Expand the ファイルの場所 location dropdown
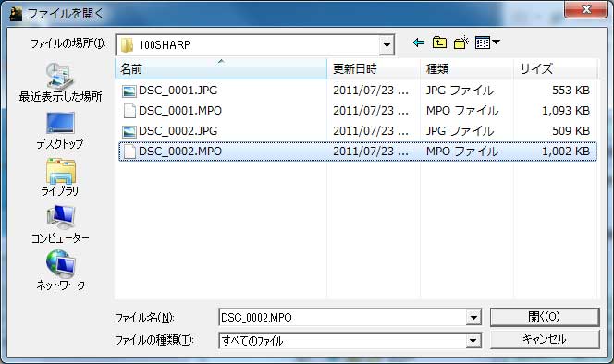Screen dimensions: 614x364 click(x=387, y=45)
